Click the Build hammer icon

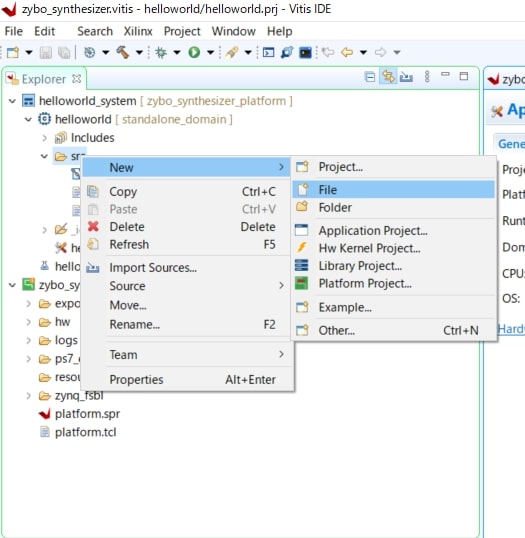(122, 52)
